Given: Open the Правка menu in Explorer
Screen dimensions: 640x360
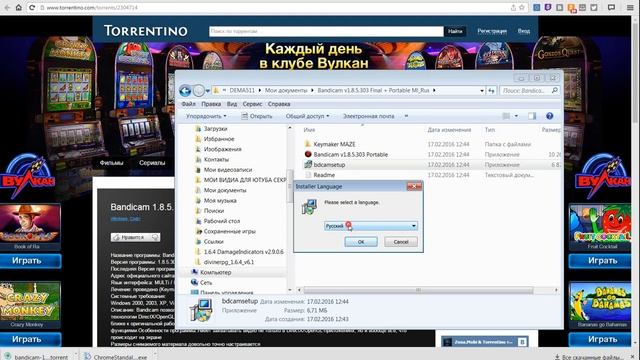Looking at the screenshot, I should click(x=211, y=104).
